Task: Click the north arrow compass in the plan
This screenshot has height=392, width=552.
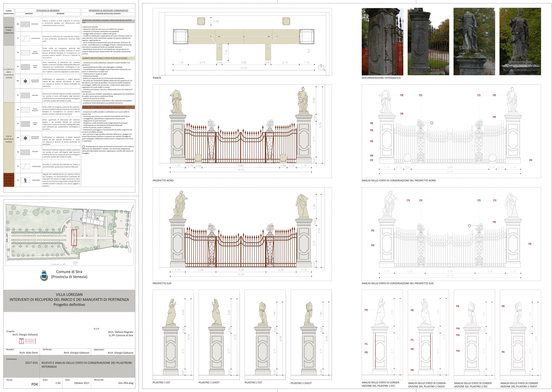Action: tap(321, 67)
